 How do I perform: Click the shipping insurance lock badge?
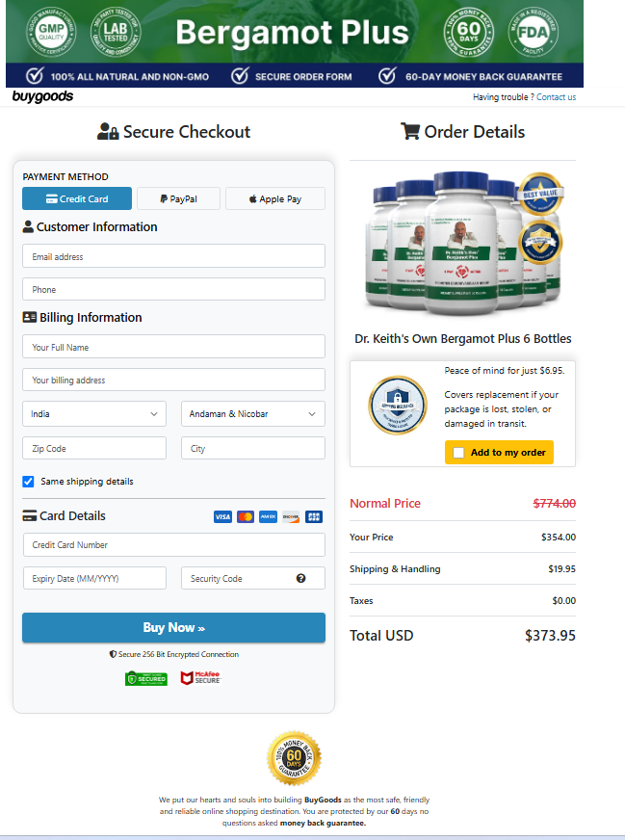(x=397, y=405)
